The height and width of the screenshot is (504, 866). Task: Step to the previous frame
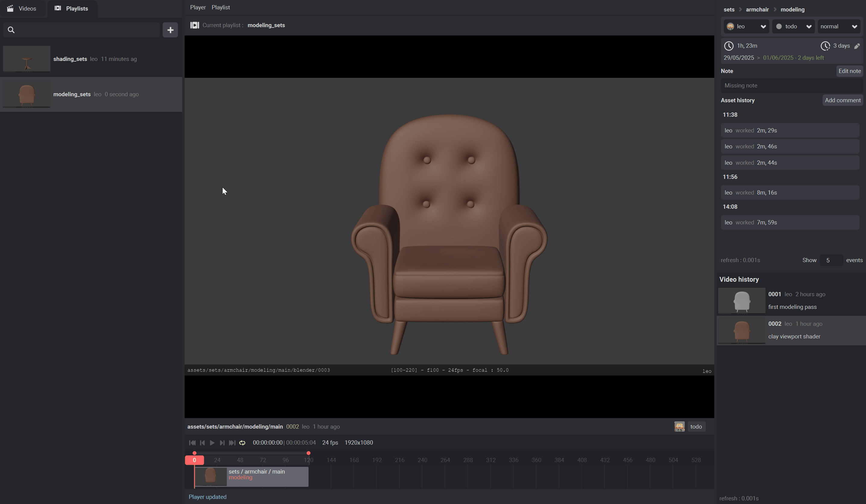[202, 443]
